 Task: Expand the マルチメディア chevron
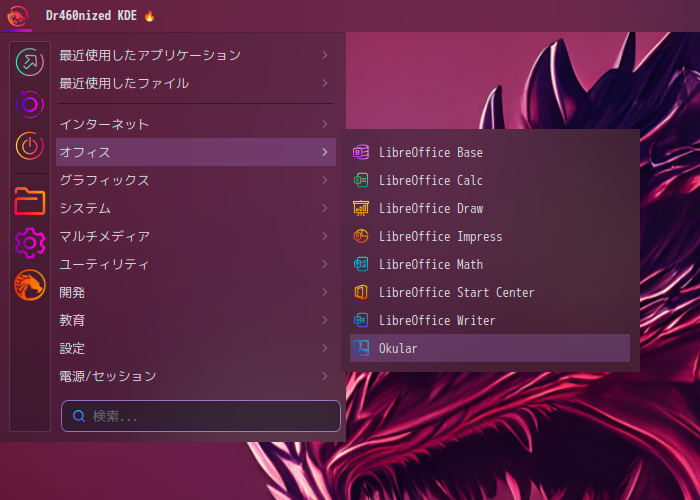[x=325, y=236]
